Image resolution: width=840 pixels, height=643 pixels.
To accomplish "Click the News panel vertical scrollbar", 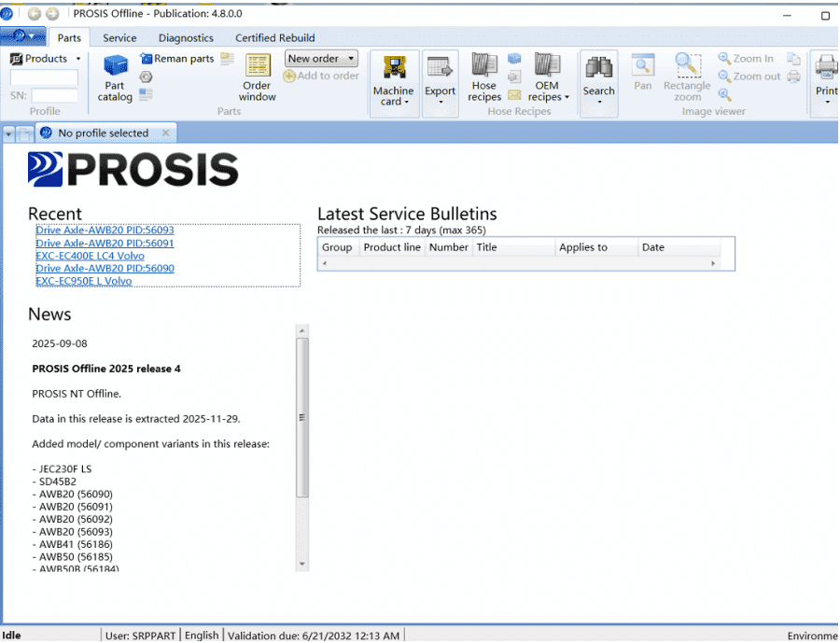I will coord(301,417).
